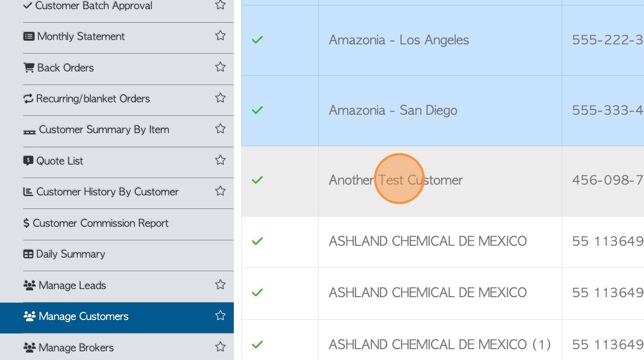Open Monthly Statement from sidebar

(81, 36)
